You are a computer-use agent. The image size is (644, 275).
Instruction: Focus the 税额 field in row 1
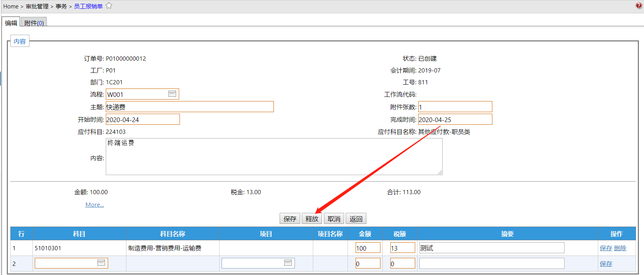[x=403, y=248]
